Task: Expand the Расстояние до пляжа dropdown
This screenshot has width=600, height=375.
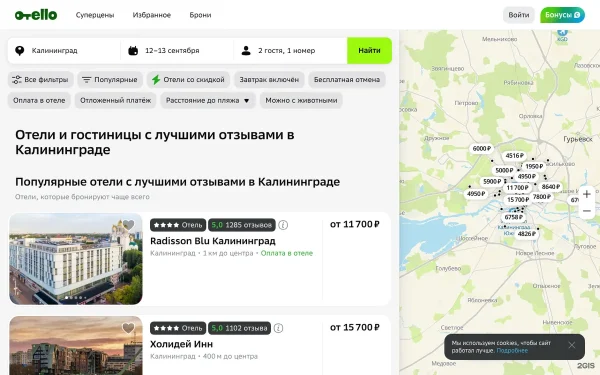Action: [x=208, y=100]
